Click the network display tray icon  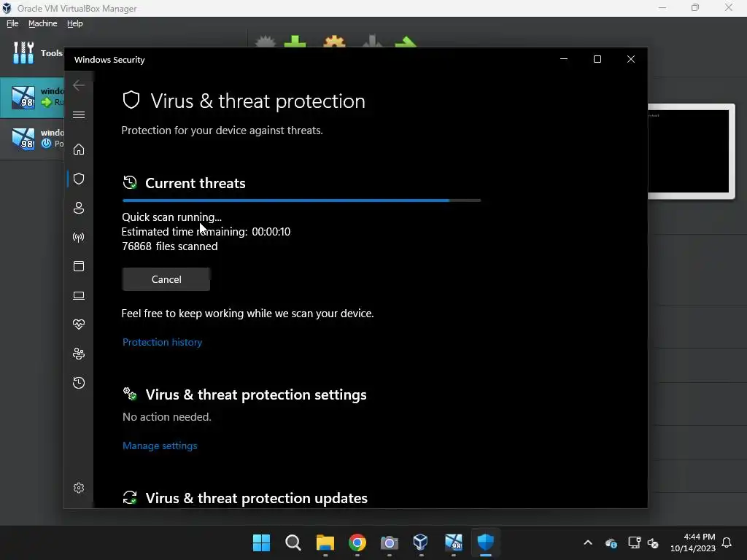click(x=634, y=542)
